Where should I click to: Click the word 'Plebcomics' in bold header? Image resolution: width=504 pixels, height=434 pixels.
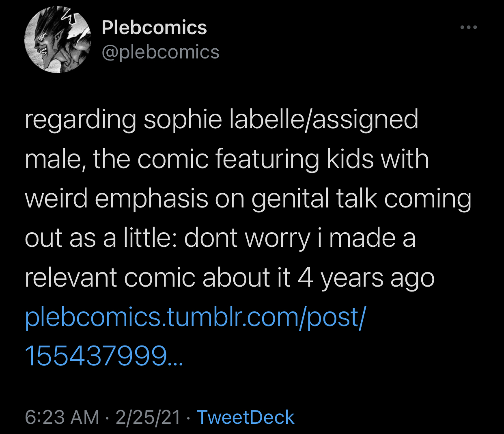154,28
